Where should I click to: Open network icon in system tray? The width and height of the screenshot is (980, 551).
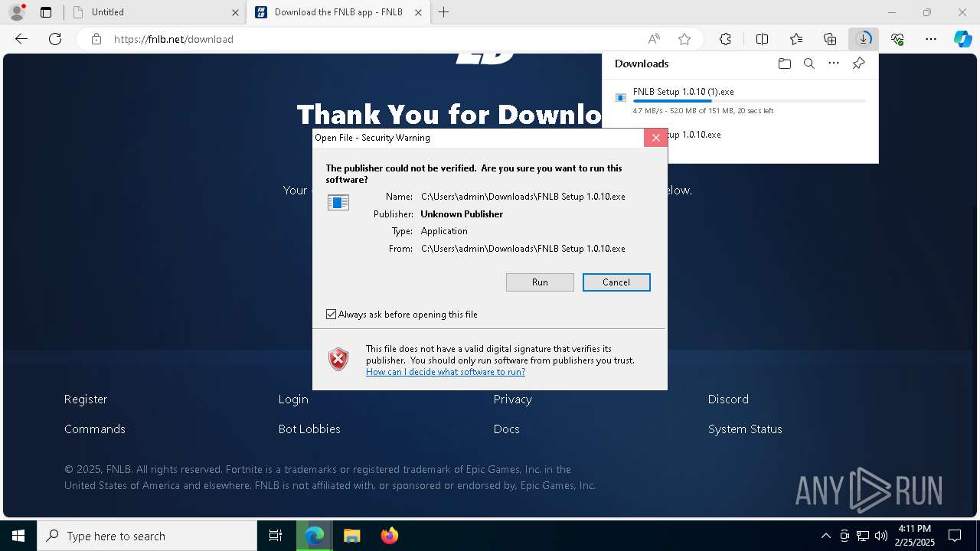coord(863,536)
